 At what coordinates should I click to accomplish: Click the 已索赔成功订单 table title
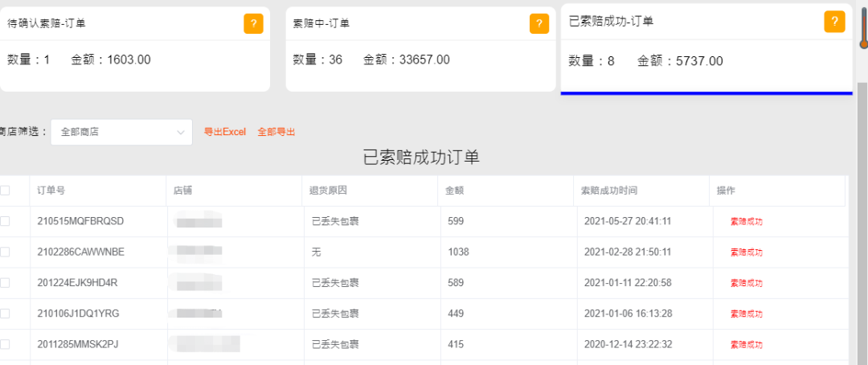421,158
